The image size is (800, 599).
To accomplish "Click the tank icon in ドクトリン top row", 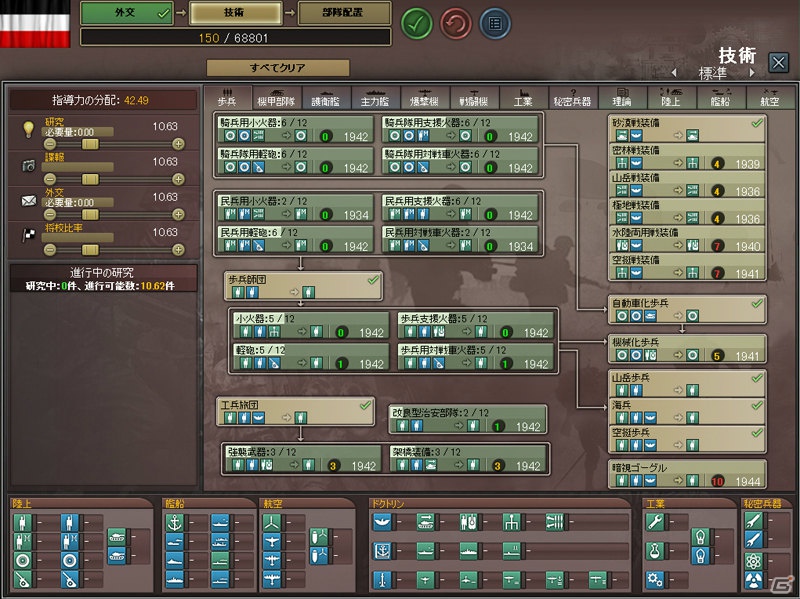I will click(426, 522).
